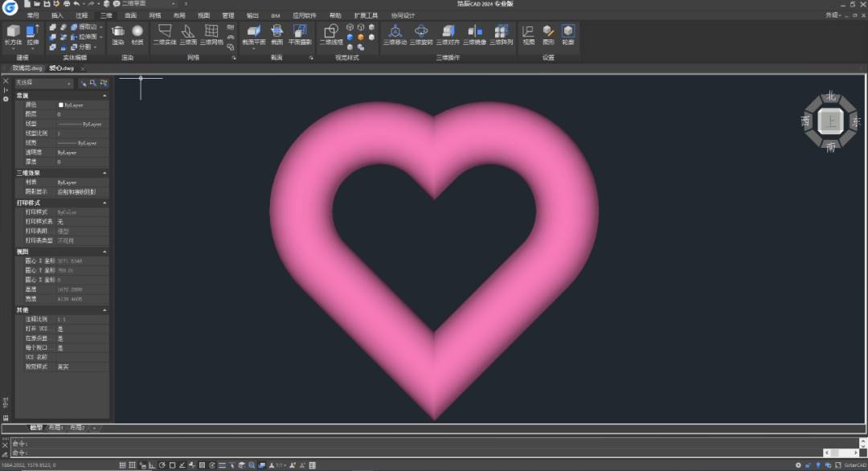Click the 颜色 ByLayer color swatch
Screen dimensions: 868x471
pos(61,105)
